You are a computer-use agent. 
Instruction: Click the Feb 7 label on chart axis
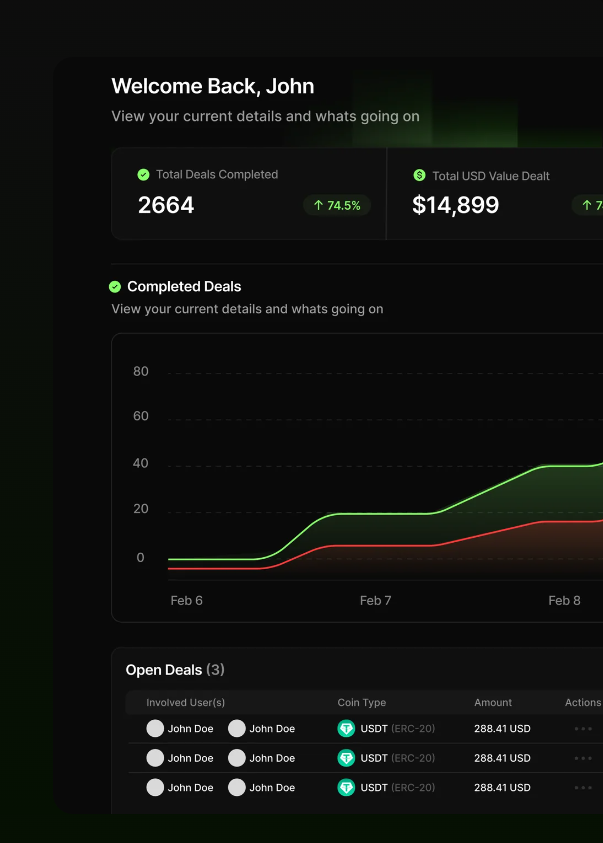tap(376, 601)
